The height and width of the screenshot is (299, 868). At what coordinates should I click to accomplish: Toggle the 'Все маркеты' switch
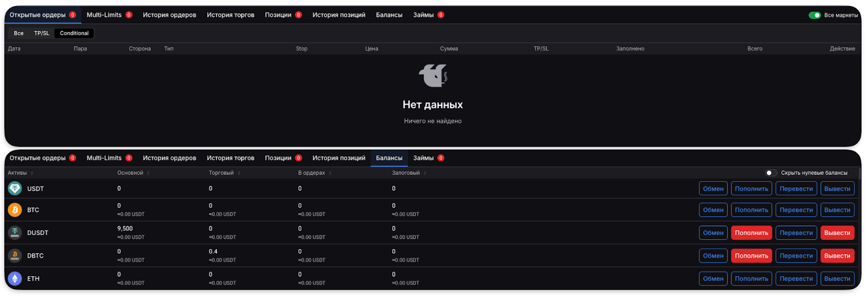[814, 15]
